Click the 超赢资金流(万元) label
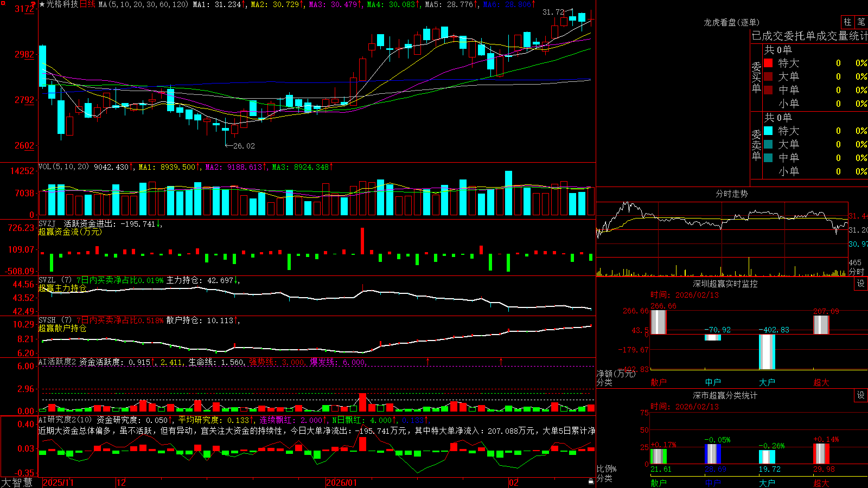 tap(70, 232)
